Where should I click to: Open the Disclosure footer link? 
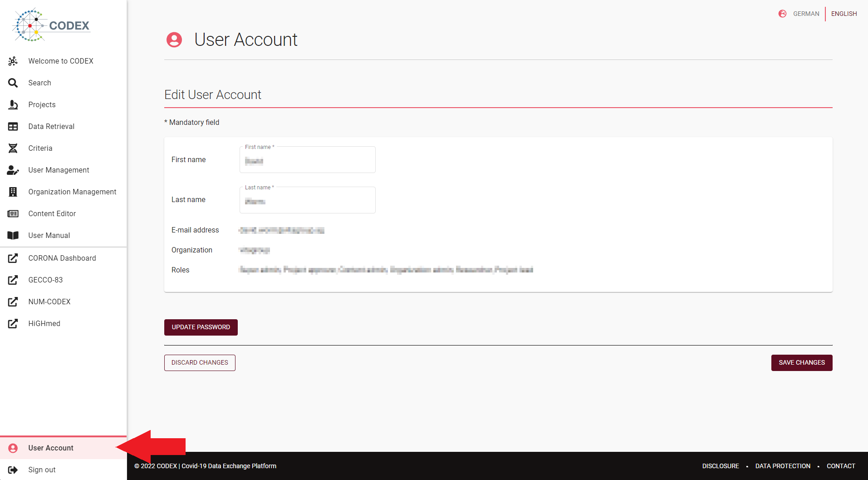point(721,466)
